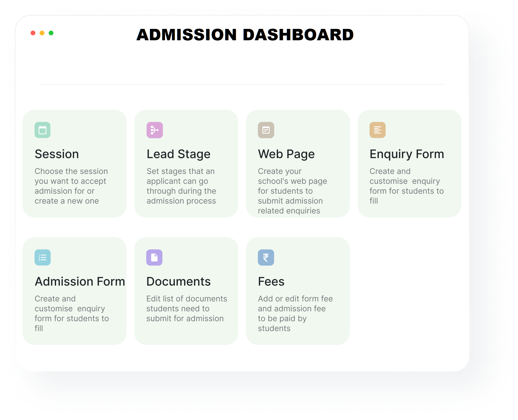Image resolution: width=518 pixels, height=420 pixels.
Task: Open the Enquiry Form title
Action: click(407, 154)
